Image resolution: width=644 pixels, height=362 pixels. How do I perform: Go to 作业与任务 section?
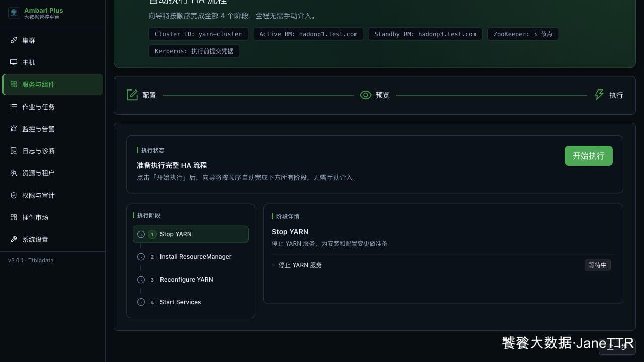point(53,107)
